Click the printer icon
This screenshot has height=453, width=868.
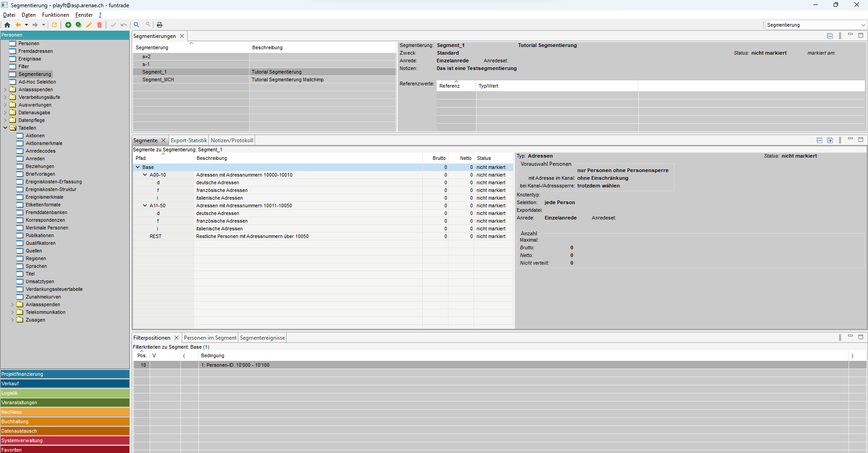coord(160,25)
